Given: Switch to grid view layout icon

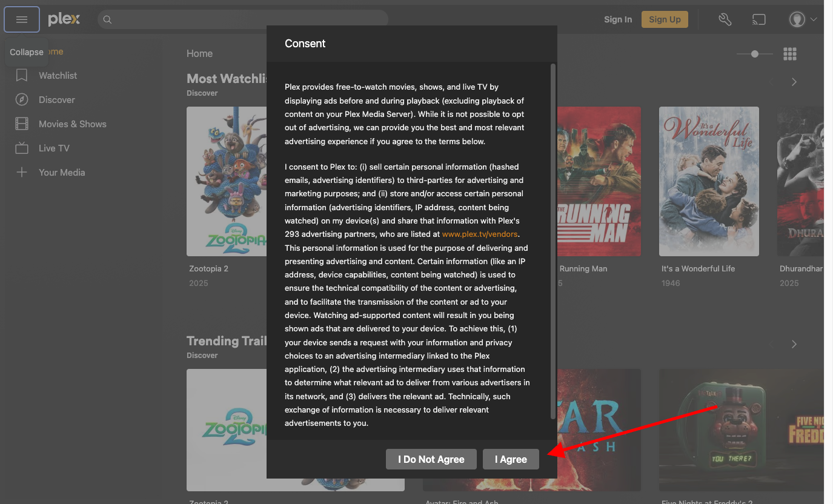Looking at the screenshot, I should point(789,53).
